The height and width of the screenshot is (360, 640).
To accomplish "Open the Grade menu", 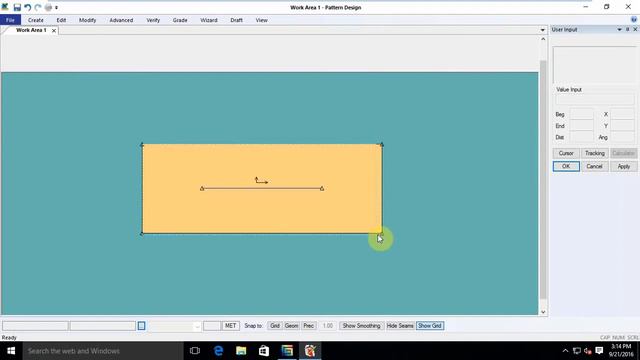I will pos(180,20).
